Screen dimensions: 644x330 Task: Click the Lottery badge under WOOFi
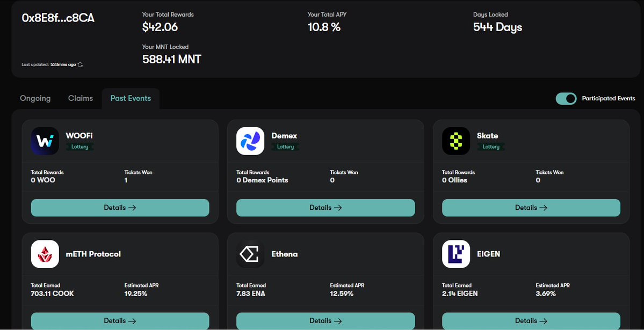click(79, 146)
